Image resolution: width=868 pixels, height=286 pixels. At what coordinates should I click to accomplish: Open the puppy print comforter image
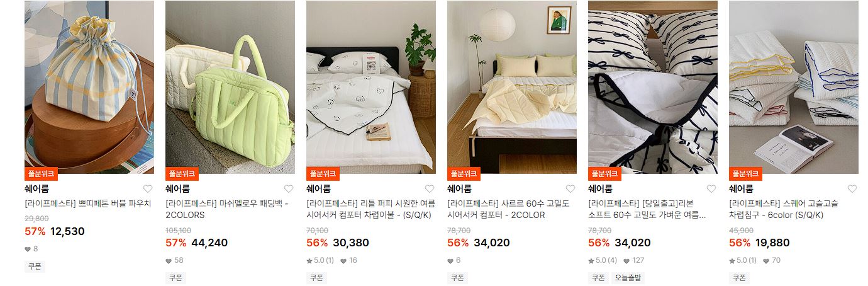click(371, 87)
